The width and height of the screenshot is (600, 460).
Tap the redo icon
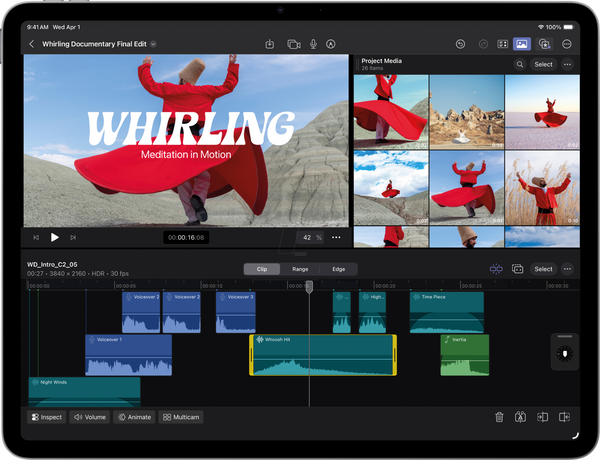coord(483,44)
